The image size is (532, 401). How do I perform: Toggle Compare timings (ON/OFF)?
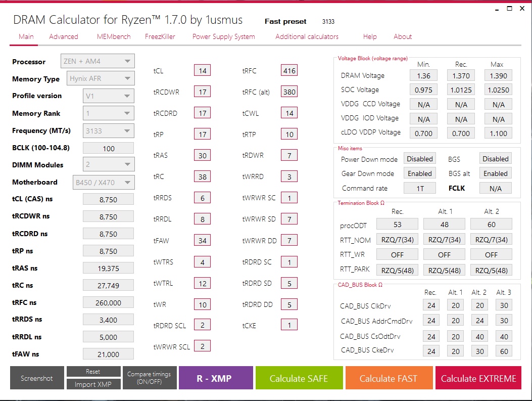pyautogui.click(x=149, y=378)
